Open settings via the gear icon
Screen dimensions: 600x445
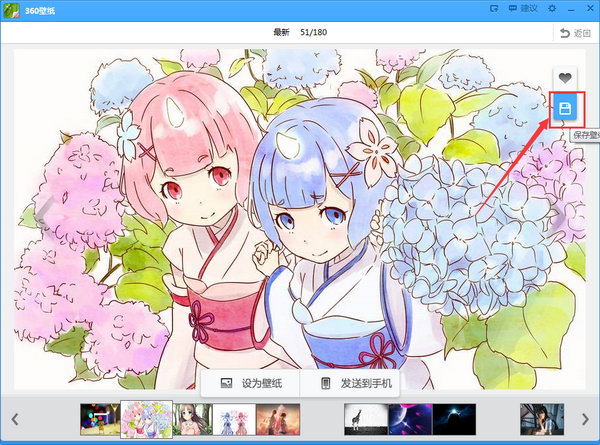552,8
